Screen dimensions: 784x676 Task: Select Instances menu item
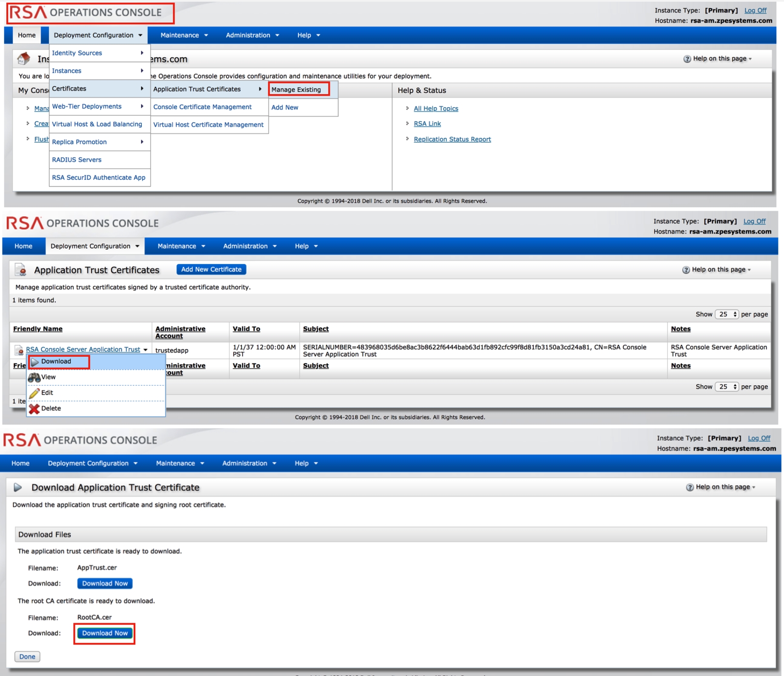(x=100, y=71)
